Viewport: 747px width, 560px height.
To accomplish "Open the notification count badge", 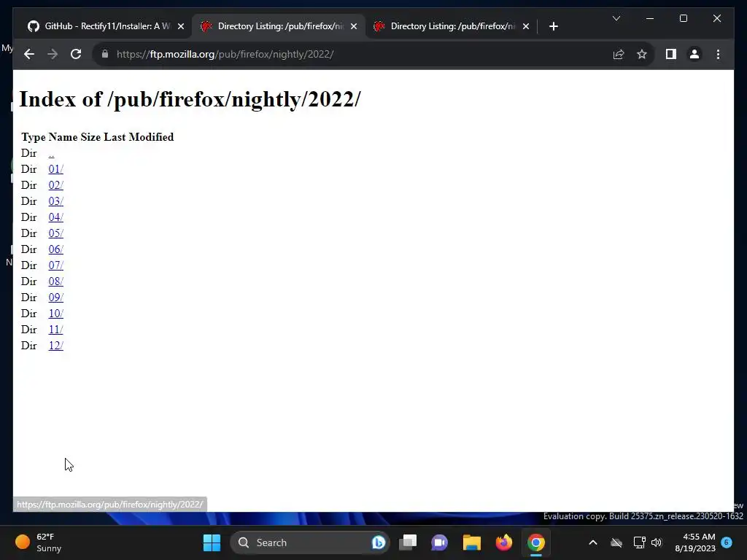I will pyautogui.click(x=727, y=542).
